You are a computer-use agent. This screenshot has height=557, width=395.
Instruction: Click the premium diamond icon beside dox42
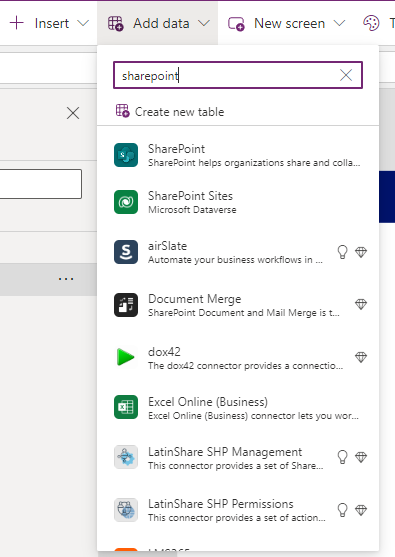tap(361, 357)
